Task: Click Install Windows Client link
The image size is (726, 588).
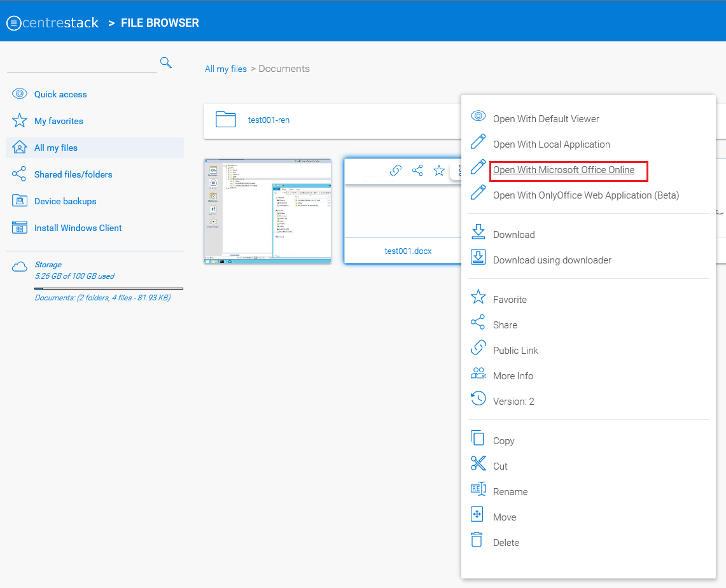Action: point(78,228)
